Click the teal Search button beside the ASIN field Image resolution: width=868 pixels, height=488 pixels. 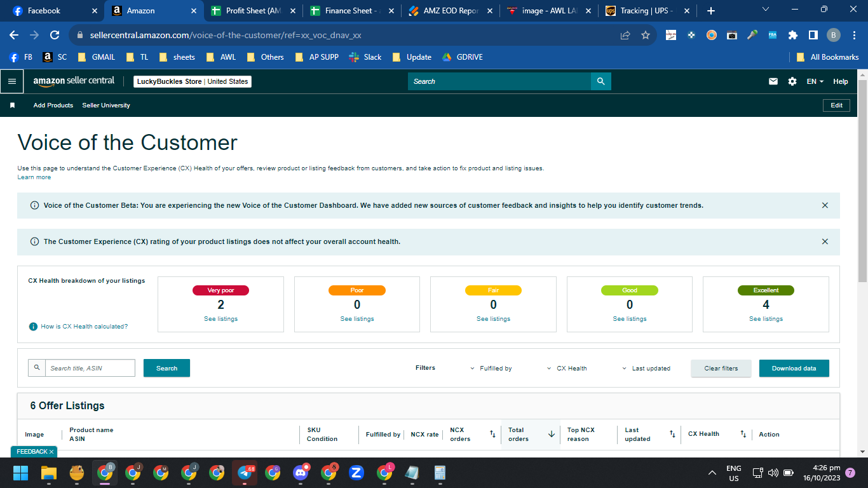click(x=166, y=368)
